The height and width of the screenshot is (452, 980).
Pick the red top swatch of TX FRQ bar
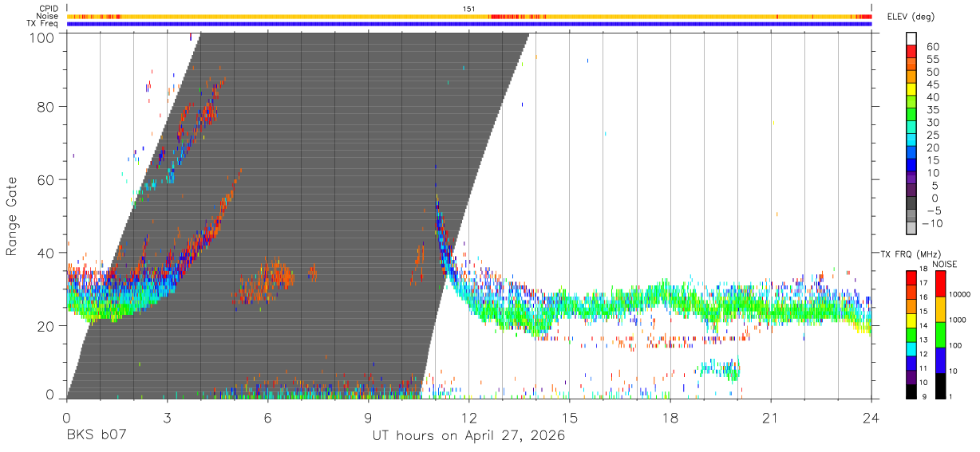tap(911, 277)
